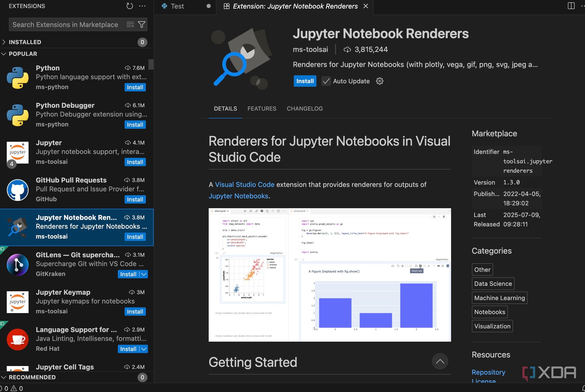Click the refresh extensions icon
585x392 pixels.
click(x=130, y=6)
